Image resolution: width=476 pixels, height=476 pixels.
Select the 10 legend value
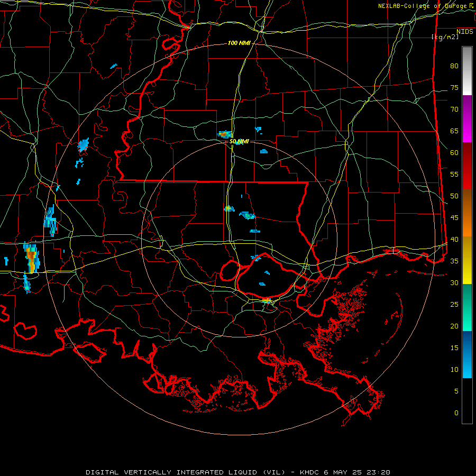click(x=454, y=370)
